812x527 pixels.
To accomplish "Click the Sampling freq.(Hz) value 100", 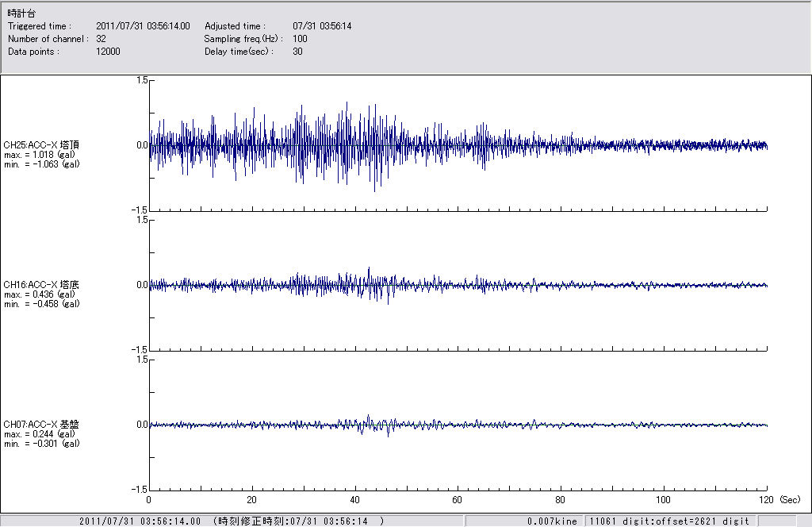I will (300, 39).
